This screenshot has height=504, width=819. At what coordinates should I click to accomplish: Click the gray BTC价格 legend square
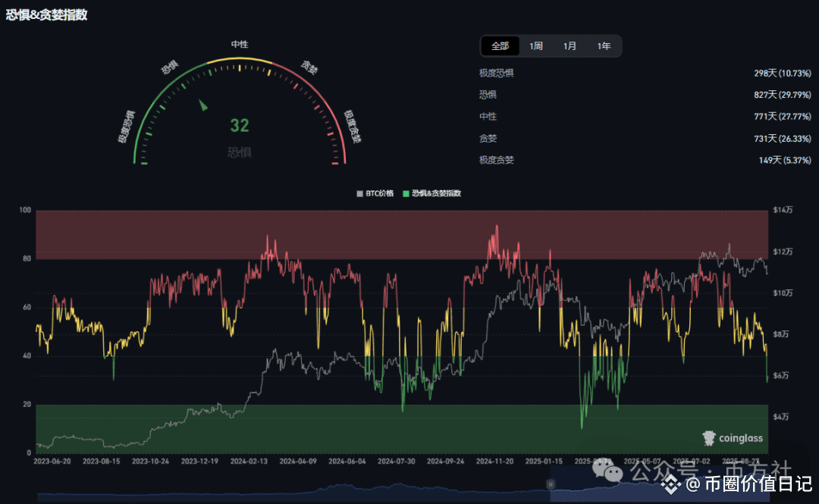click(359, 193)
